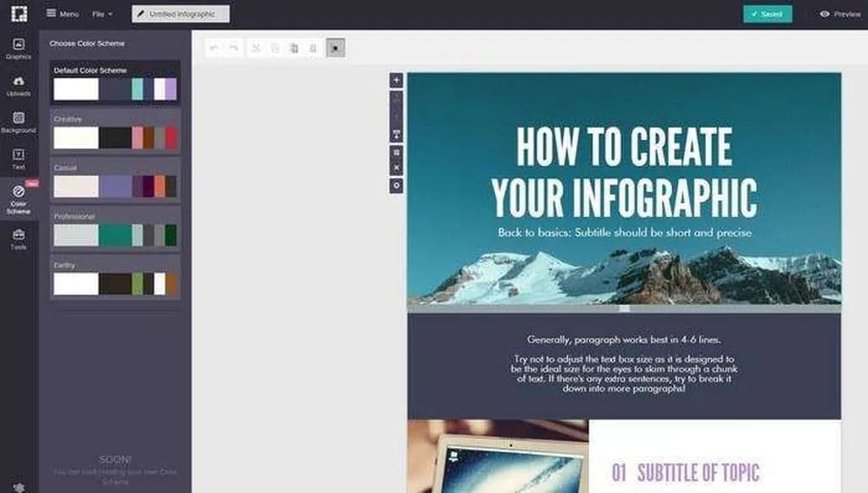Viewport: 868px width, 493px height.
Task: Open the Graphics panel in the sidebar
Action: click(x=18, y=48)
